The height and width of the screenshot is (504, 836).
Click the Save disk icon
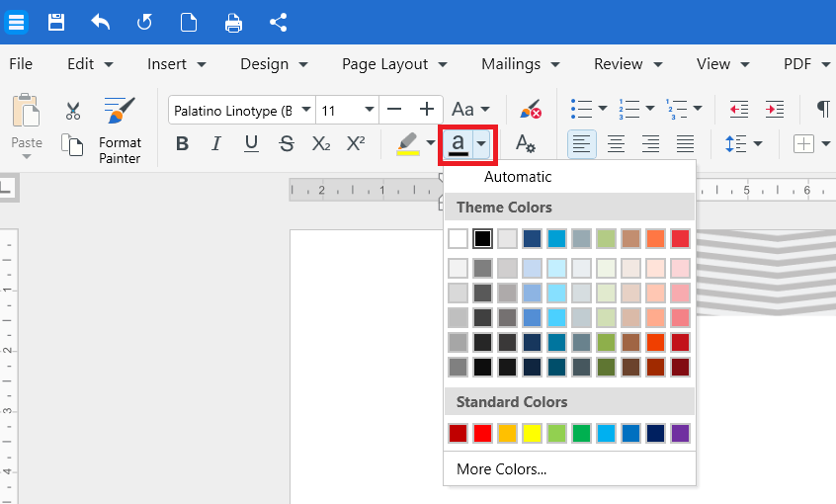pyautogui.click(x=56, y=23)
